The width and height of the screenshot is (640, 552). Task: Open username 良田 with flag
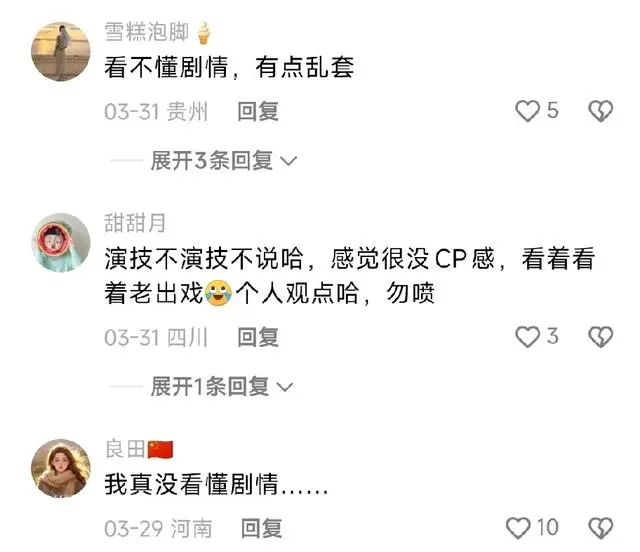coord(139,449)
